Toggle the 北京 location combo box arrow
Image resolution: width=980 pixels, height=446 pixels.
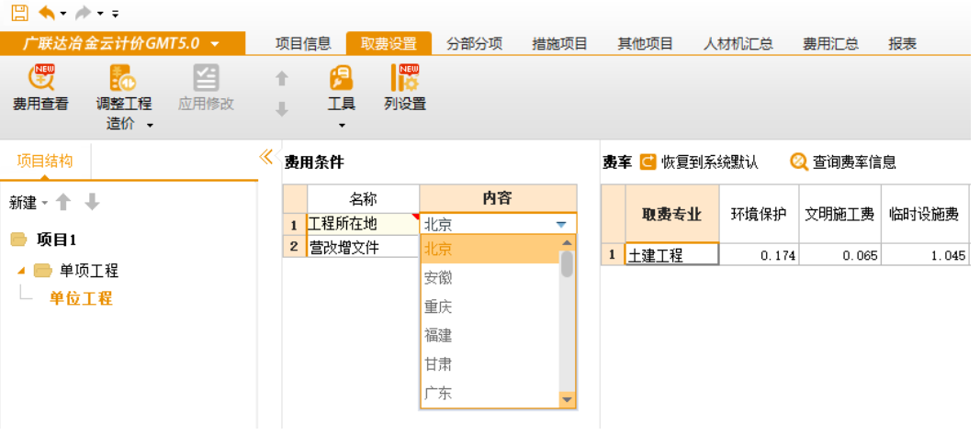(561, 224)
